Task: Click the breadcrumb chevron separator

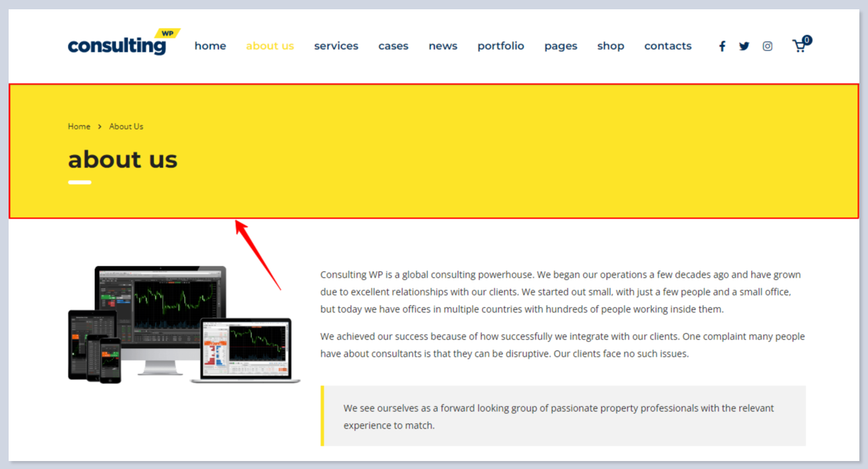Action: tap(100, 126)
